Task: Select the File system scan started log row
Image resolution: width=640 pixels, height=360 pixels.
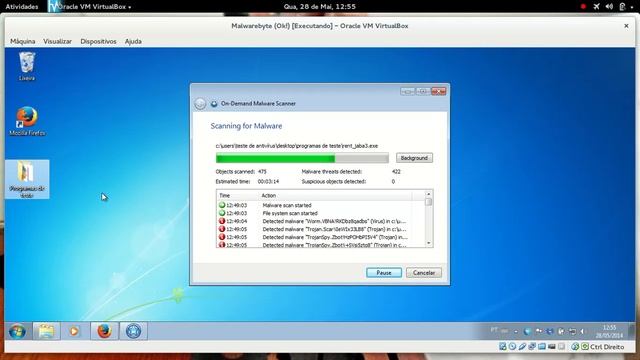Action: tap(320, 213)
